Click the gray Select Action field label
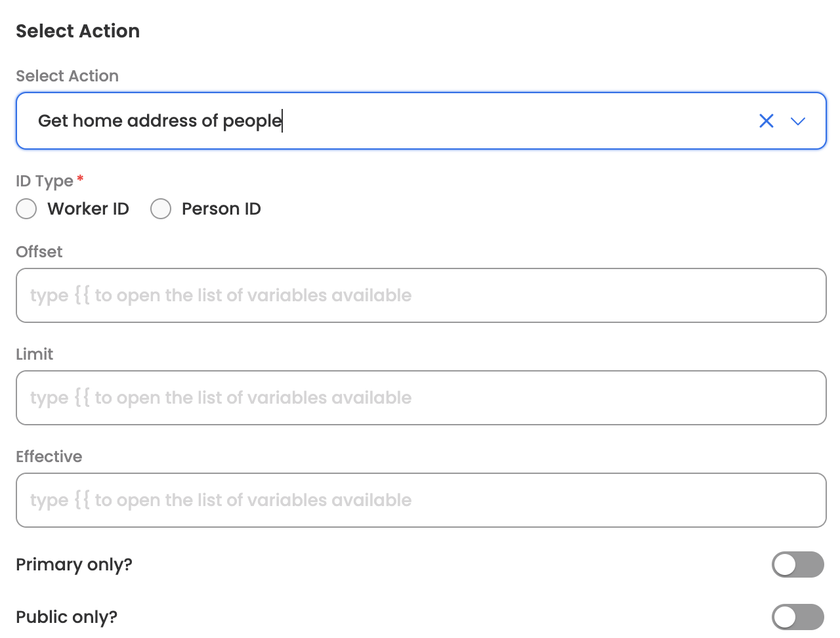 [67, 76]
